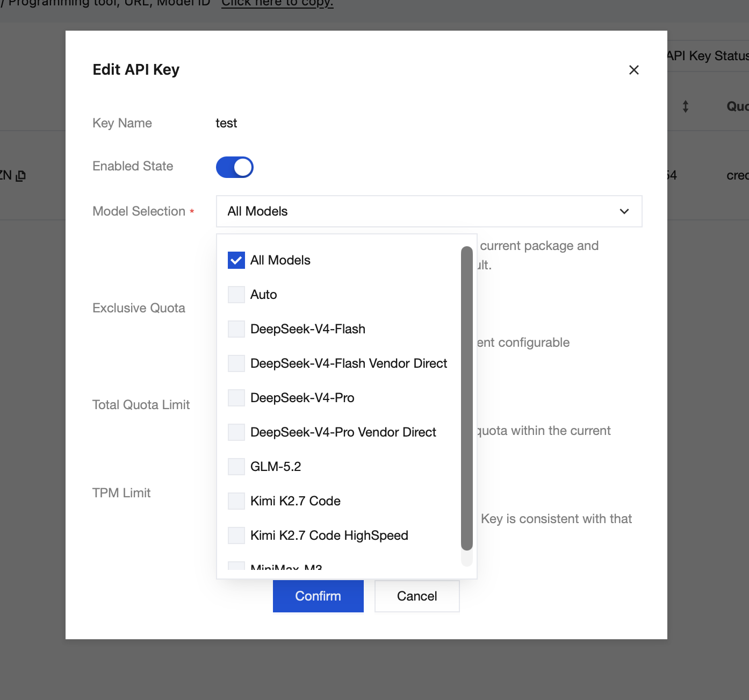Check DeepSeek-V4-Pro Vendor Direct checkbox
Viewport: 749px width, 700px height.
[236, 432]
